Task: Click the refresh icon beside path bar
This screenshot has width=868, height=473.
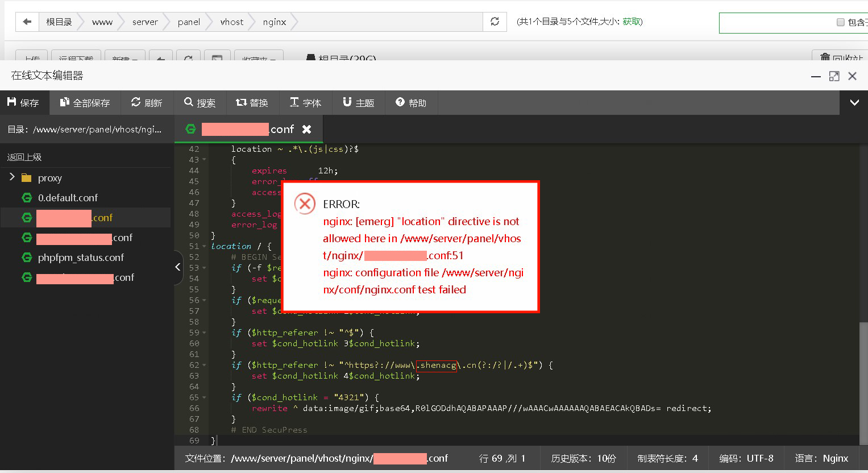Action: click(x=495, y=22)
